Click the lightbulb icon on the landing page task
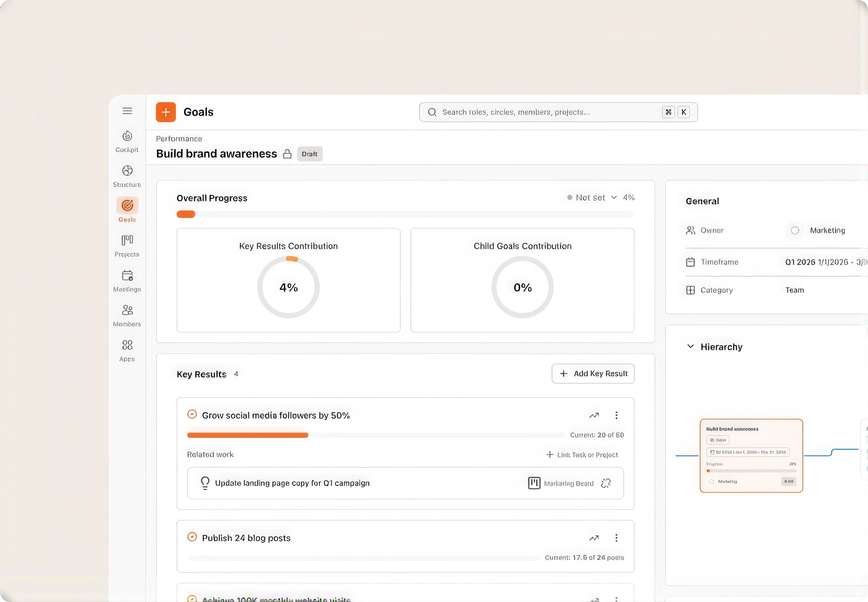 [205, 483]
